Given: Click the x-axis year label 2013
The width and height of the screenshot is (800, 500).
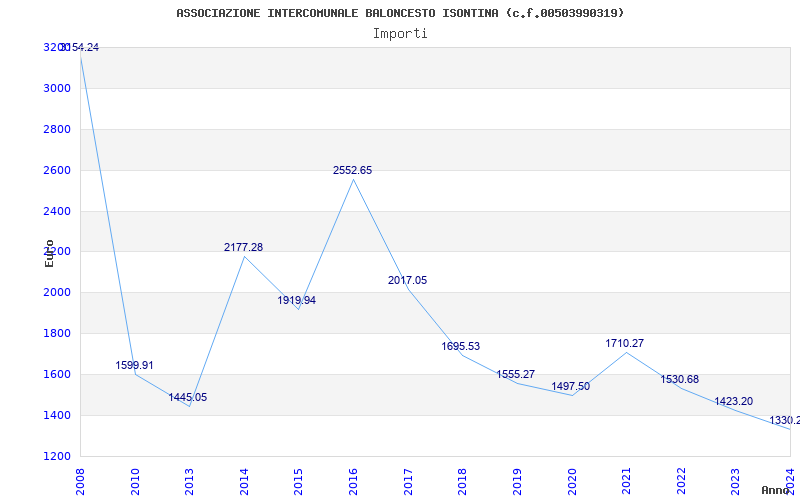Looking at the screenshot, I should point(190,482).
